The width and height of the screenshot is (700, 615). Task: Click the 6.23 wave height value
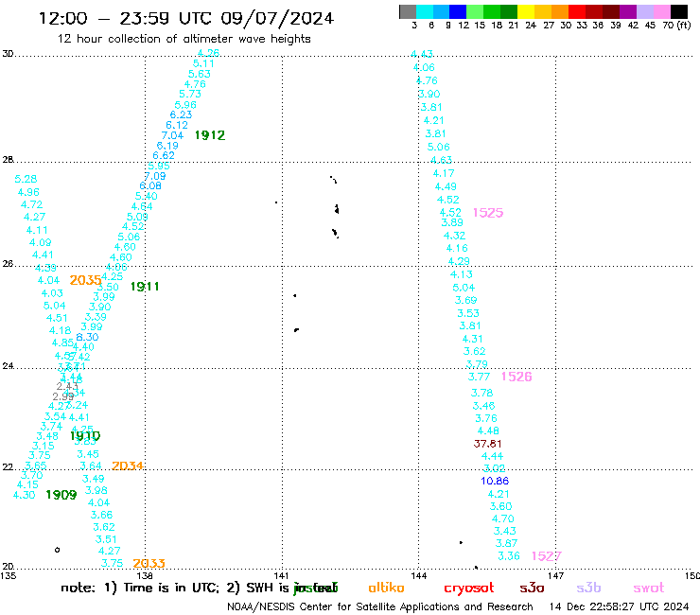click(x=181, y=114)
